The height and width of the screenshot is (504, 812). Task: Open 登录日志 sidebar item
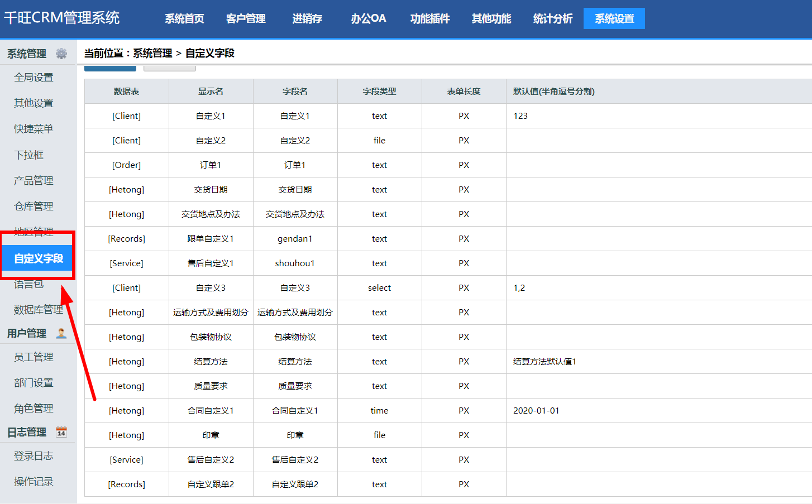click(x=34, y=456)
